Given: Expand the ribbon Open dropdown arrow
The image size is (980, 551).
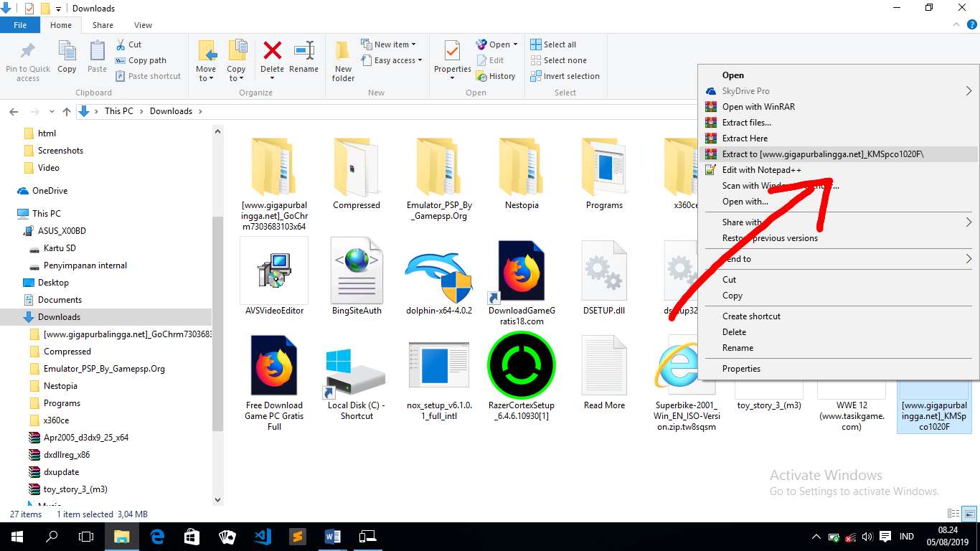Looking at the screenshot, I should 515,44.
